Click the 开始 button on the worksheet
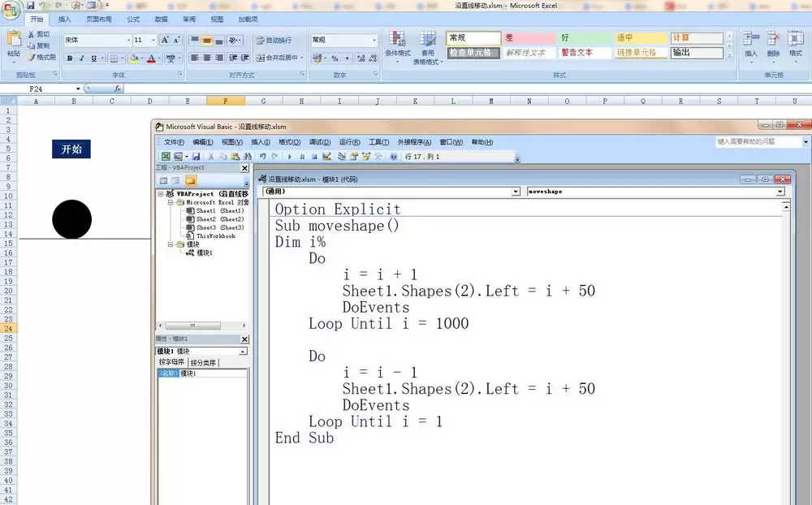The height and width of the screenshot is (505, 812). click(71, 149)
